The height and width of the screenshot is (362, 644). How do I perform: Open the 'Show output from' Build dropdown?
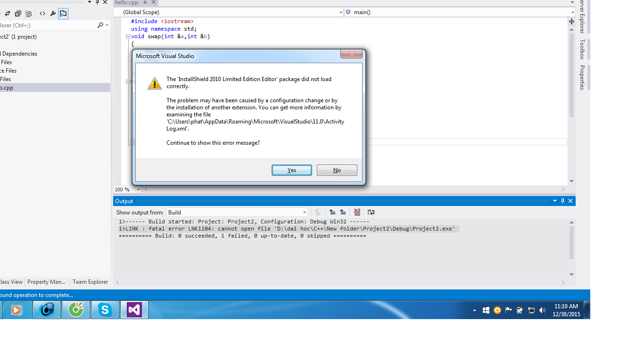pos(304,213)
